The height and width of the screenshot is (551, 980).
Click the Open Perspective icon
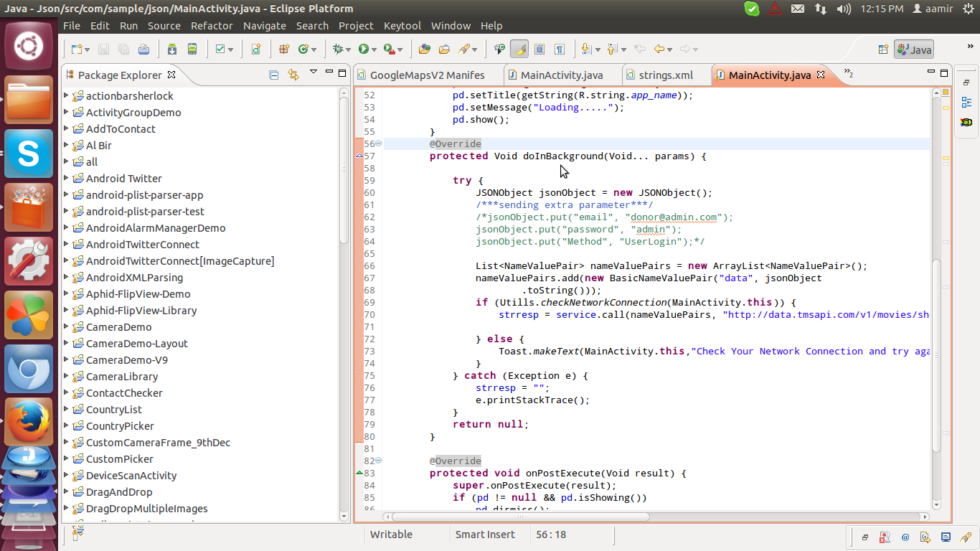(884, 50)
